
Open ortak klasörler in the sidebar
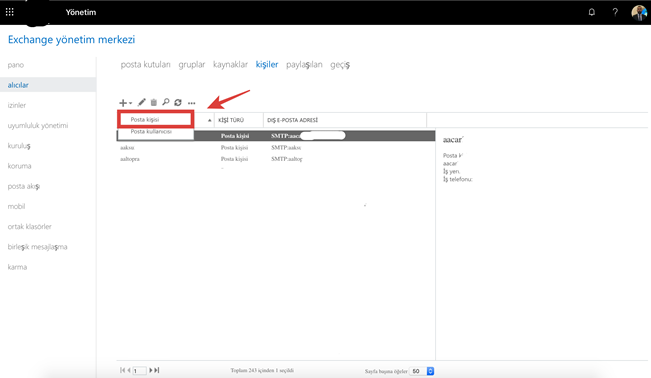29,227
